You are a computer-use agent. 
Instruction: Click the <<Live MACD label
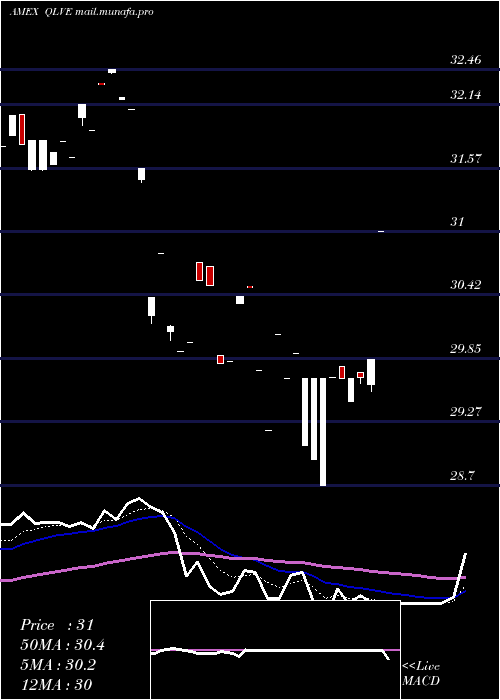[421, 674]
